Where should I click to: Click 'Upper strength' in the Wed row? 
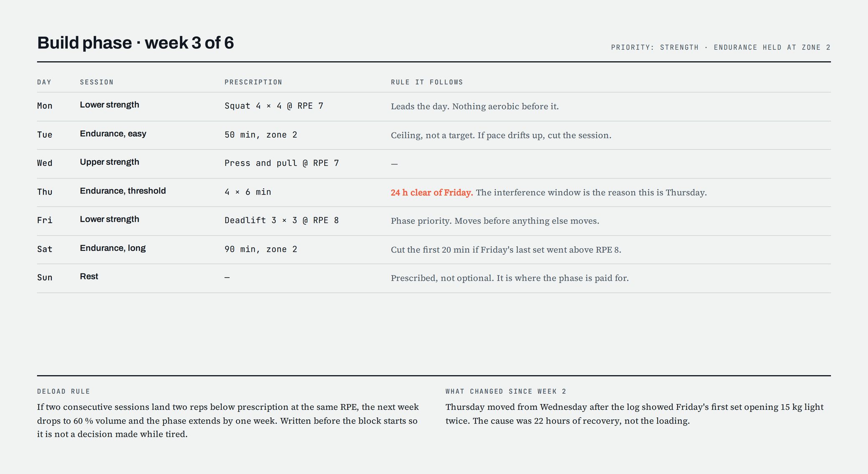(110, 162)
